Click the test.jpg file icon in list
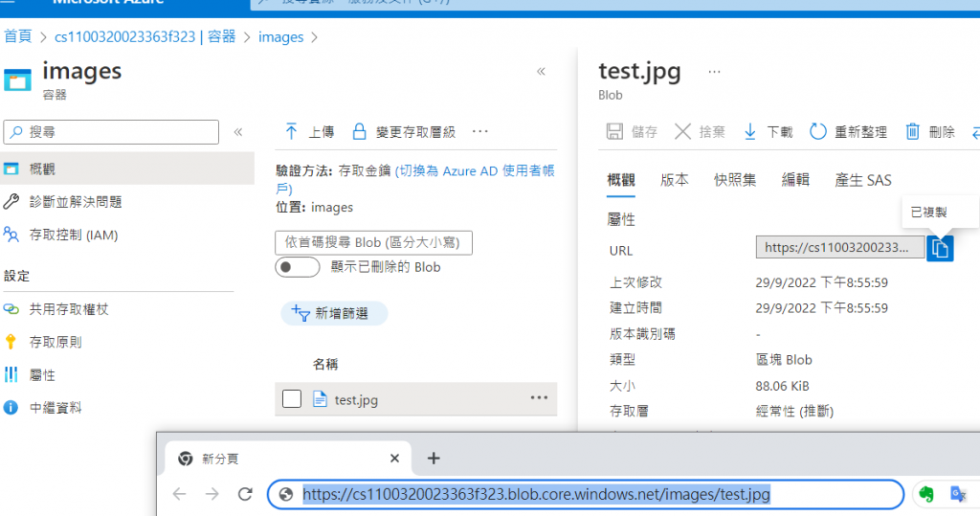980x516 pixels. coord(320,399)
